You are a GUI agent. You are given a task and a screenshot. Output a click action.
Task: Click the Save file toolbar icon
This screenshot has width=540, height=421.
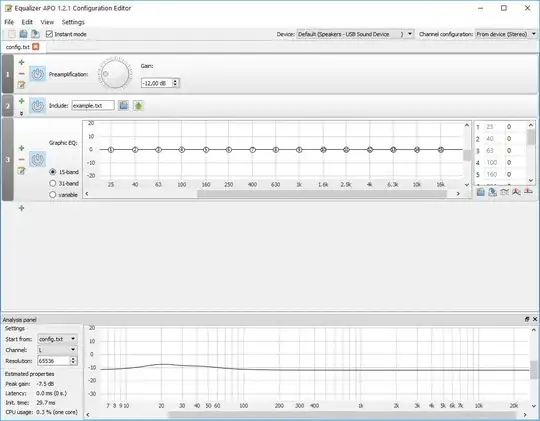pyautogui.click(x=35, y=34)
